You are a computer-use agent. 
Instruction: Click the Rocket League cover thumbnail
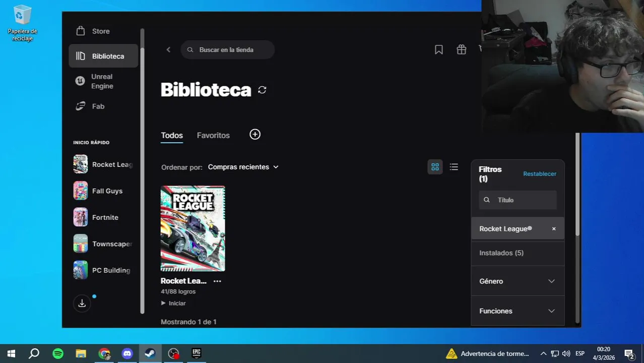[193, 228]
